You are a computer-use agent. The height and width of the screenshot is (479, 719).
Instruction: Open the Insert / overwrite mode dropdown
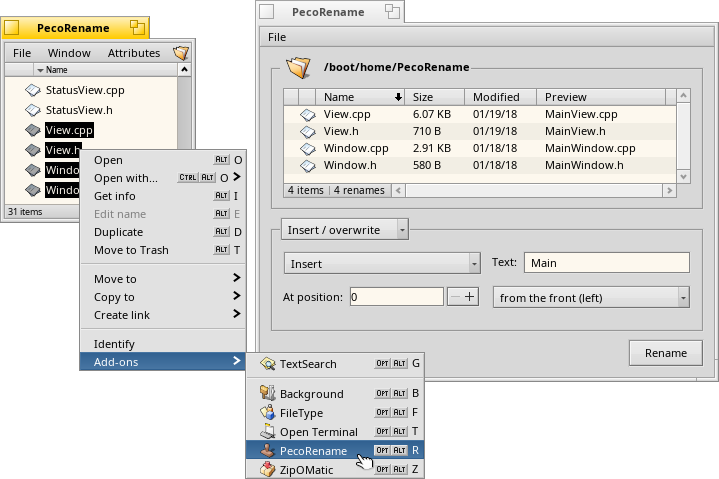345,230
